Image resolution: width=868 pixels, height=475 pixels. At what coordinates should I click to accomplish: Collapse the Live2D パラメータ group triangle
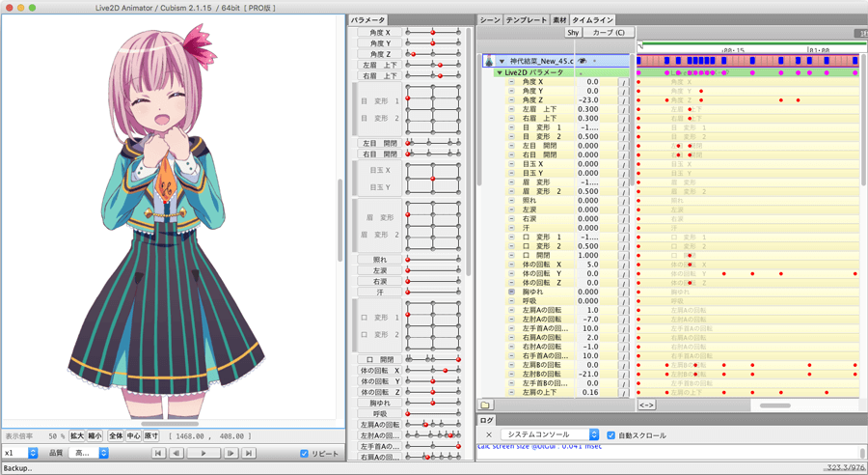(500, 72)
